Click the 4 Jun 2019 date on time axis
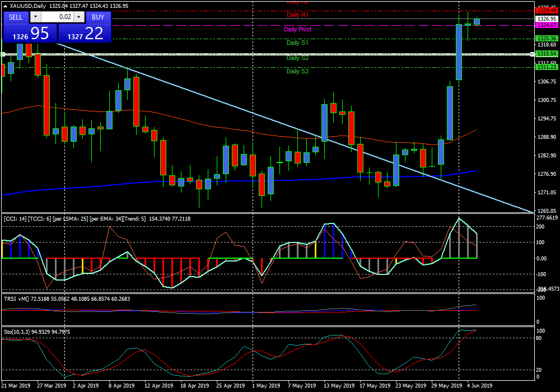The image size is (560, 392). click(479, 386)
